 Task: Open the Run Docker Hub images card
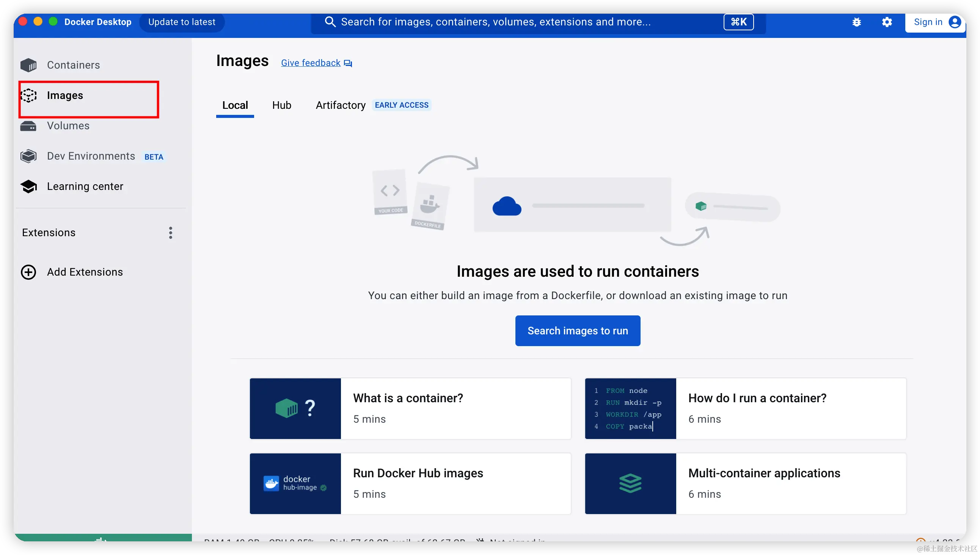[410, 483]
